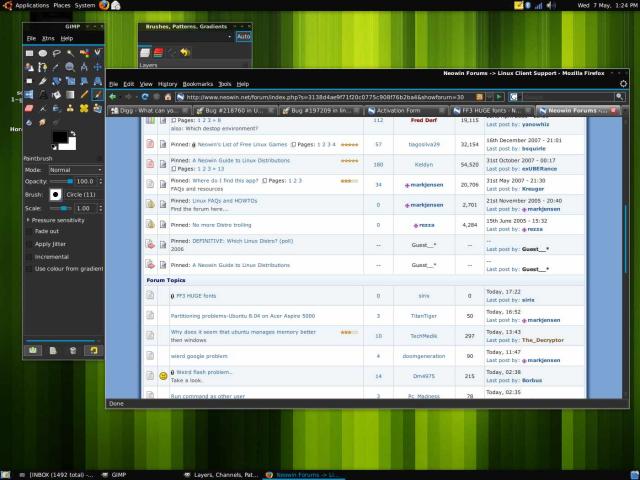The image size is (640, 480).
Task: Open the 'wierd google problem' topic
Action: coord(199,356)
